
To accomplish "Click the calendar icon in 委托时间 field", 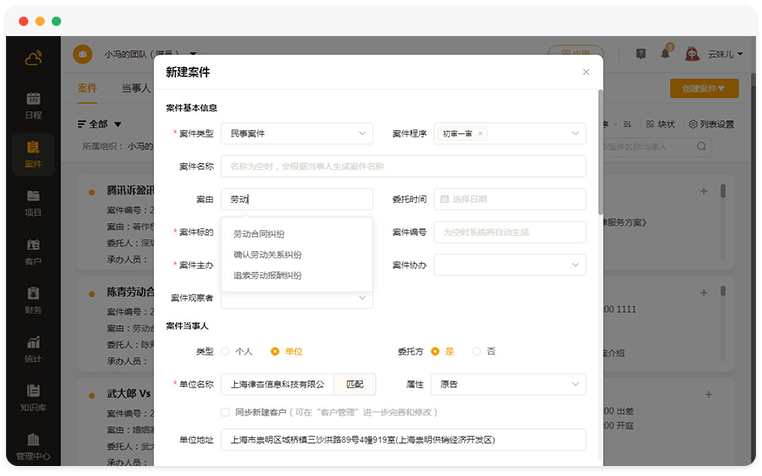I will point(444,199).
